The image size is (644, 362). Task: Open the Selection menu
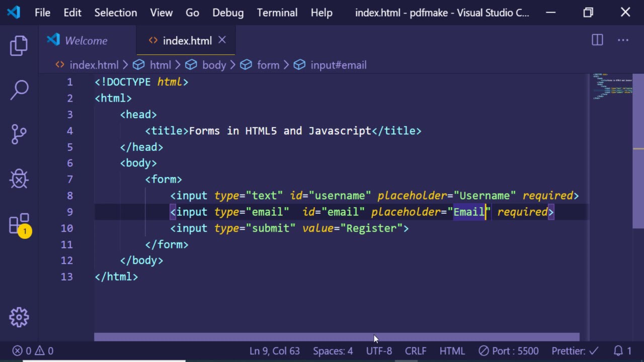coord(116,13)
